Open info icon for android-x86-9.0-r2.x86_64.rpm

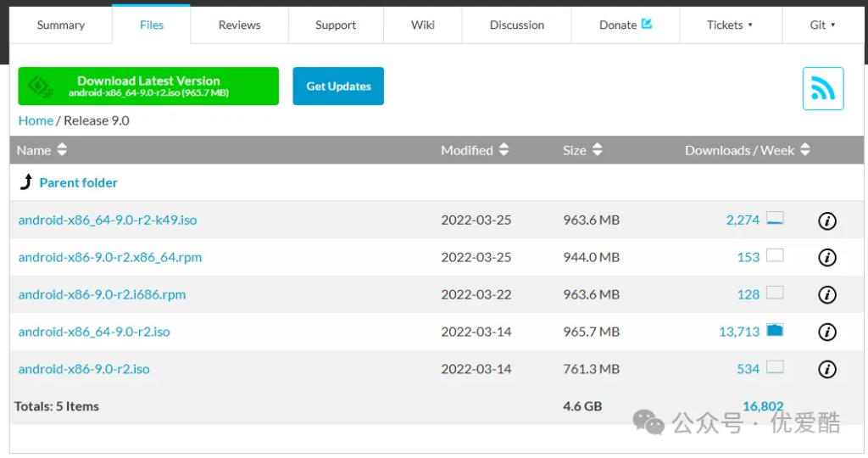826,258
